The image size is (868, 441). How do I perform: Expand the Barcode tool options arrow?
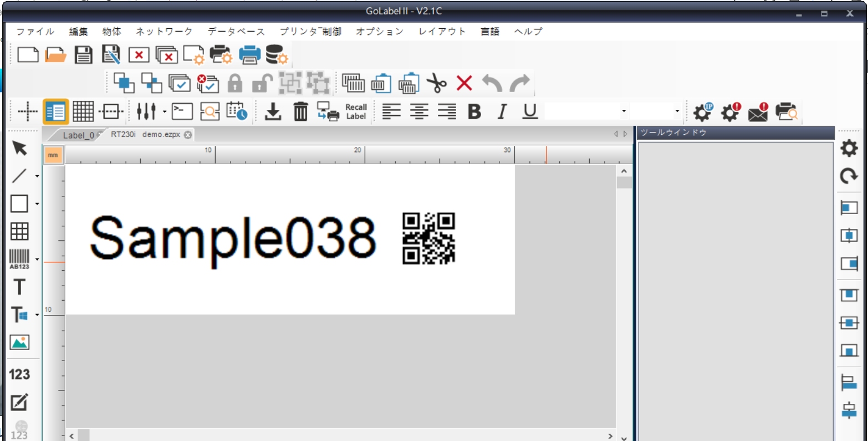(x=37, y=260)
